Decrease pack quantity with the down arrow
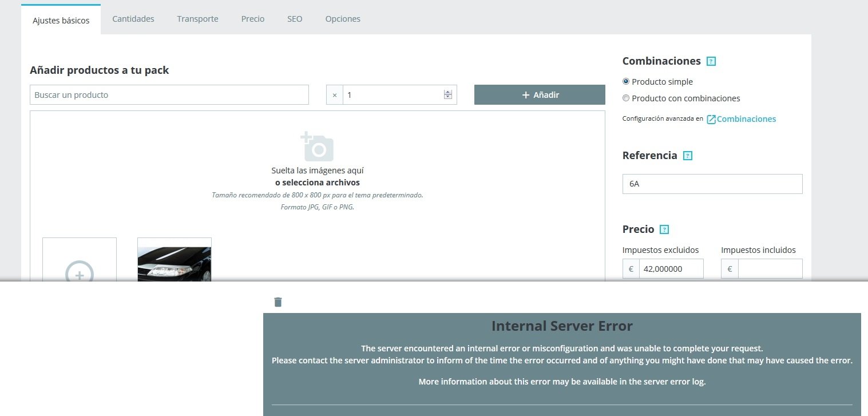 448,97
